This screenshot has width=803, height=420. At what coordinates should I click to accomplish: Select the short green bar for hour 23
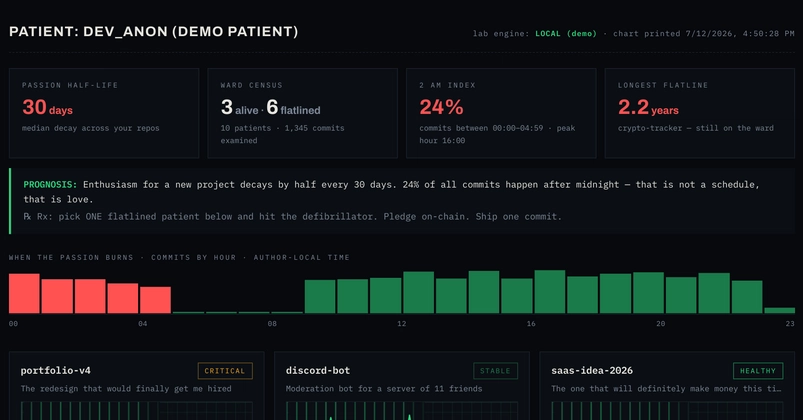point(779,310)
